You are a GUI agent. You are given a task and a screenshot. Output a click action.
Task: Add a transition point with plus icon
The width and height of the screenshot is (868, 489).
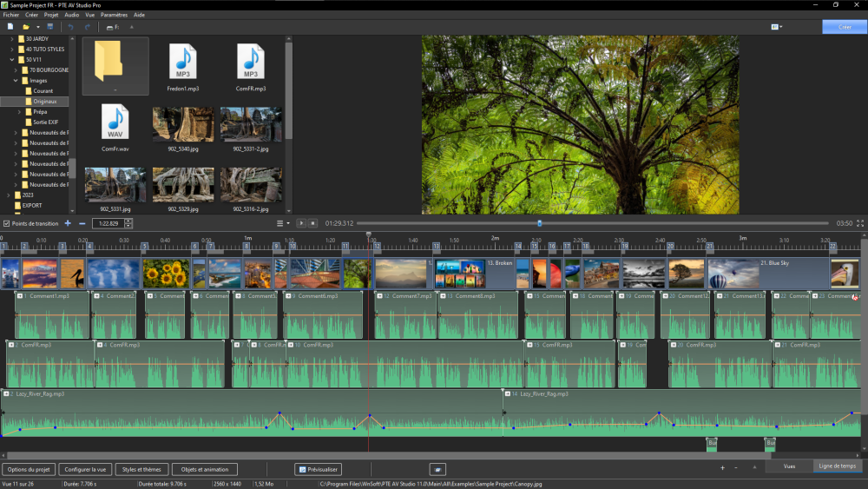pos(69,223)
